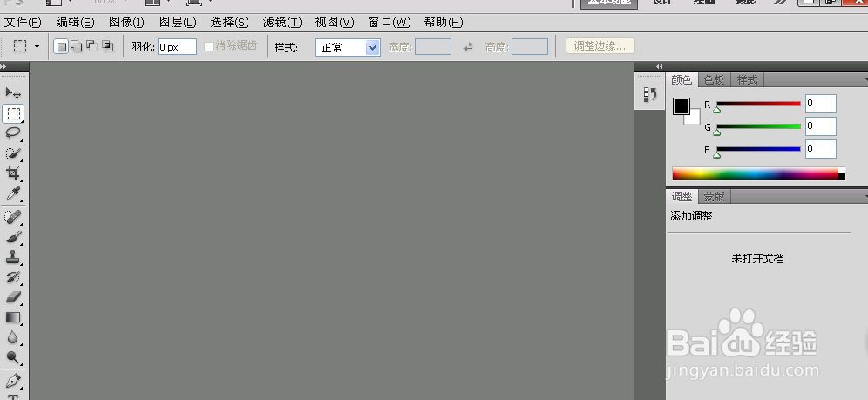This screenshot has width=868, height=400.
Task: Choose Add to selection mode button
Action: [x=77, y=46]
